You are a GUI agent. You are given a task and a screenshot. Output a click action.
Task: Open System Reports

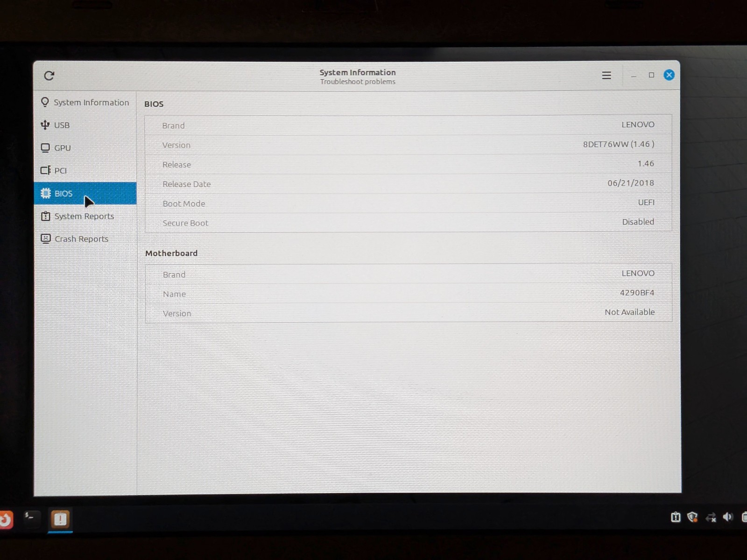coord(85,216)
